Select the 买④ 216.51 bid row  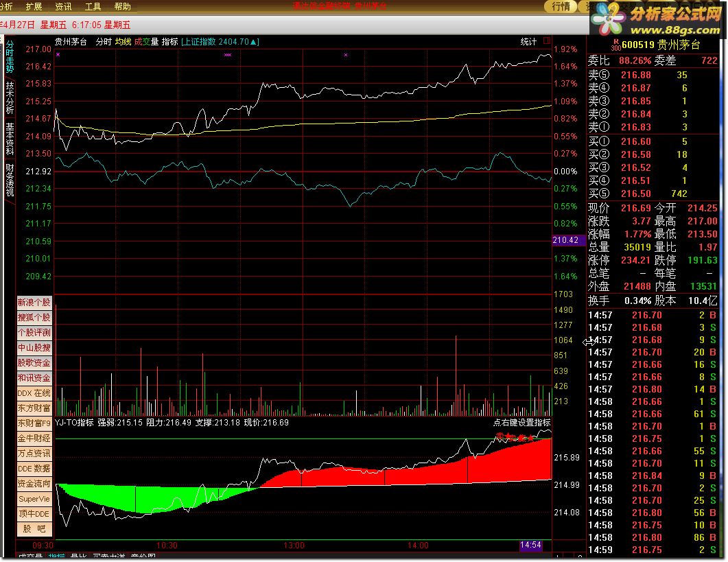[653, 180]
